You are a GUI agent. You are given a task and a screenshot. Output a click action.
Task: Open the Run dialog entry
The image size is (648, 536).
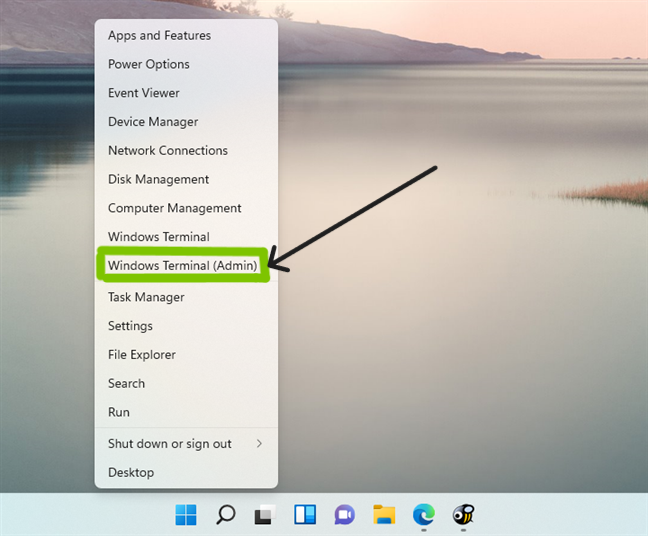tap(186, 412)
